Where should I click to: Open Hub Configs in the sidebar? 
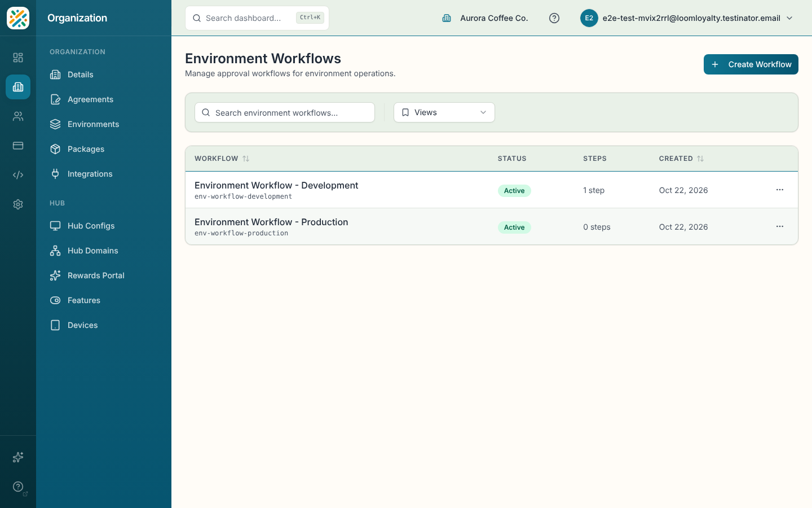click(x=104, y=226)
